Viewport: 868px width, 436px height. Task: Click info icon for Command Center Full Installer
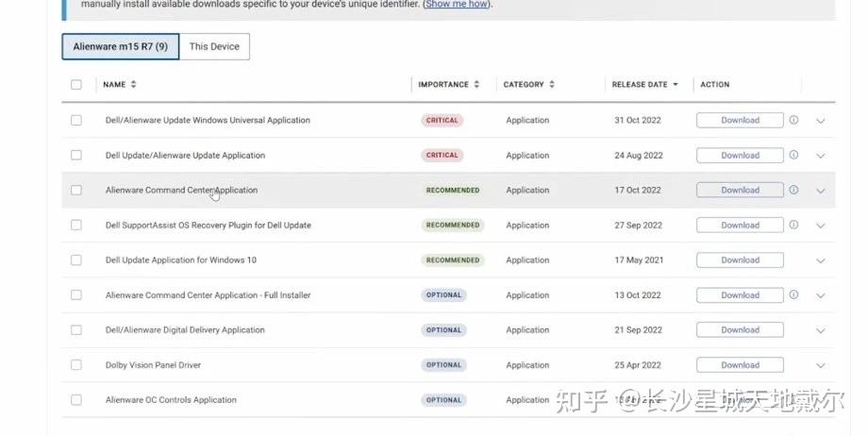[793, 294]
